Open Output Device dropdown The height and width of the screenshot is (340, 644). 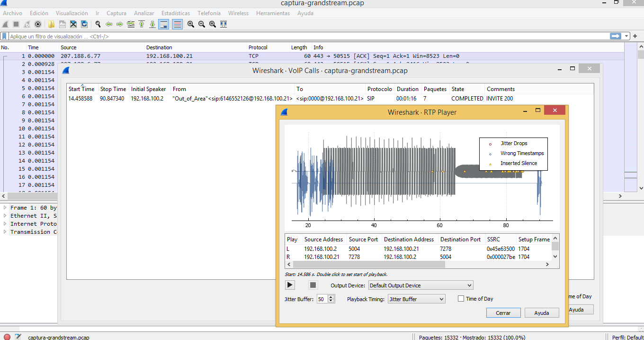tap(420, 285)
